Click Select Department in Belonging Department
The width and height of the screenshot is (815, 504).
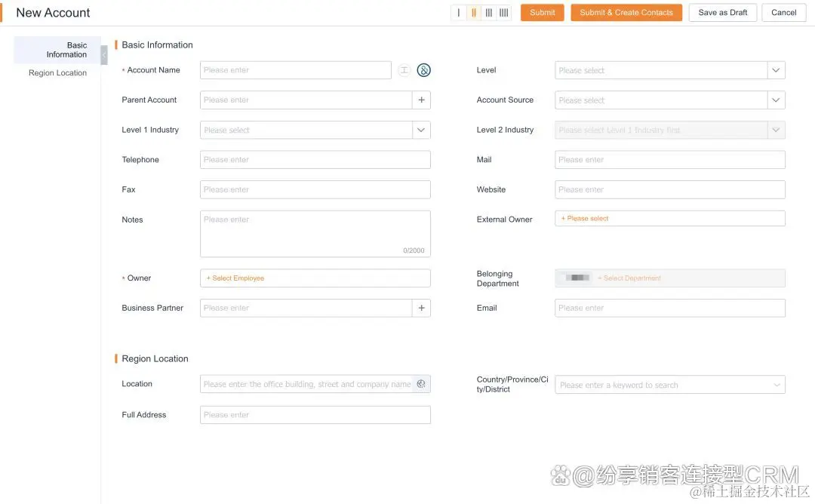629,278
